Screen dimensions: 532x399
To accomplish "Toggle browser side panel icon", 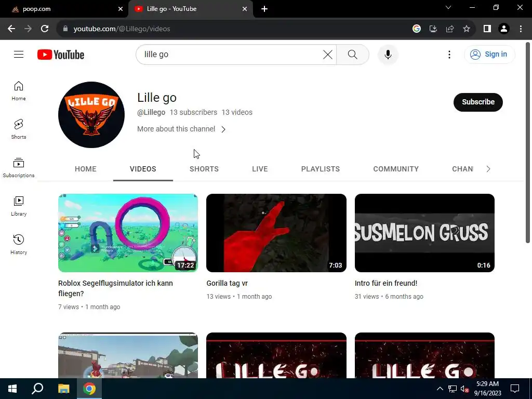I will (487, 29).
